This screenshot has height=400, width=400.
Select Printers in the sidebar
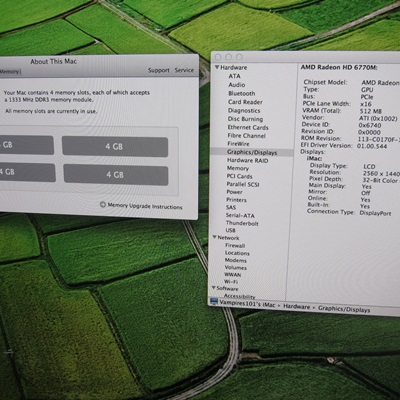(x=236, y=200)
